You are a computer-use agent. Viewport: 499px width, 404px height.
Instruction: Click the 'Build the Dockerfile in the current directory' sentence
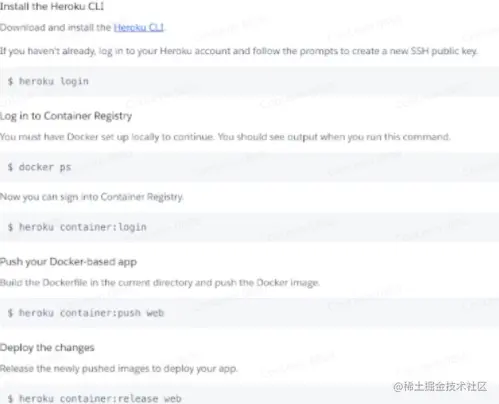click(x=160, y=283)
